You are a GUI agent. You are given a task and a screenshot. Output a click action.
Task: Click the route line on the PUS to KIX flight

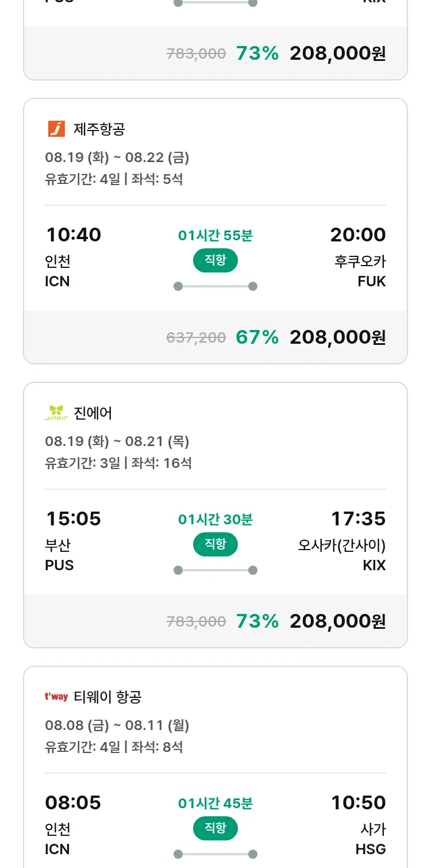click(215, 570)
